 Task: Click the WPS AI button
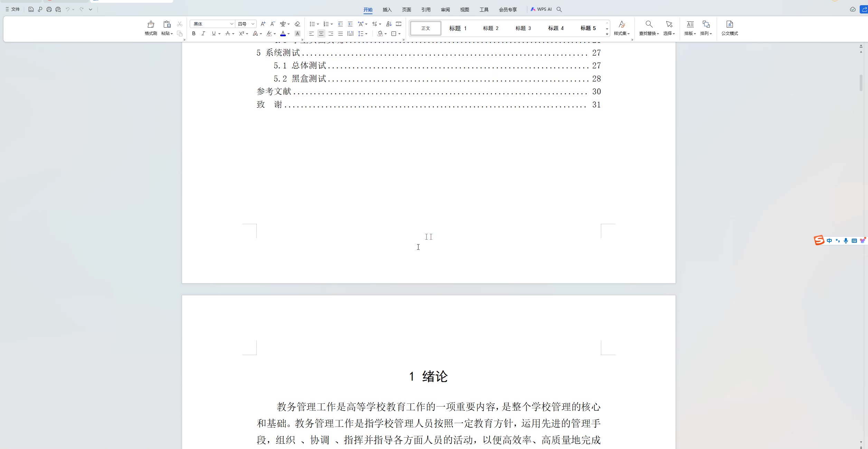coord(541,9)
